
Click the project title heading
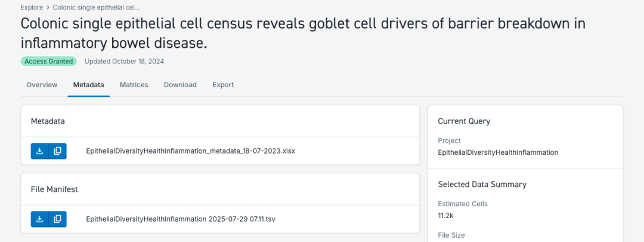point(303,33)
